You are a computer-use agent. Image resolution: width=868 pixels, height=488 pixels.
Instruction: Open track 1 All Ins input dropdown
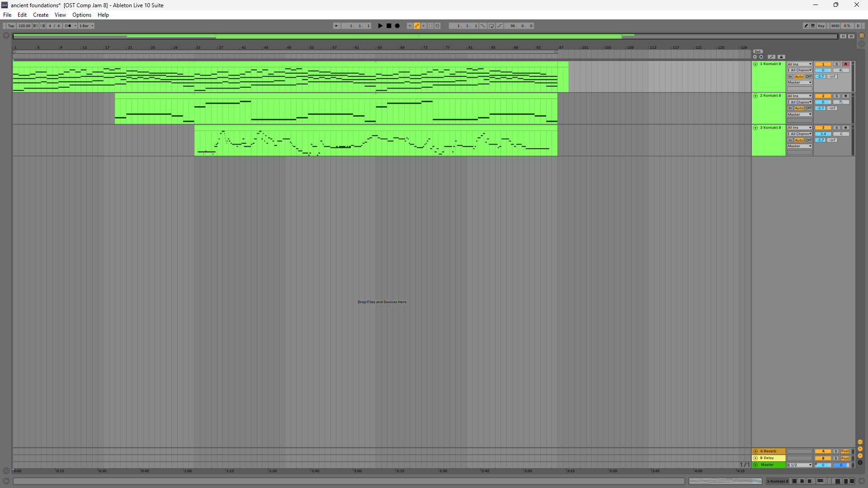(799, 64)
